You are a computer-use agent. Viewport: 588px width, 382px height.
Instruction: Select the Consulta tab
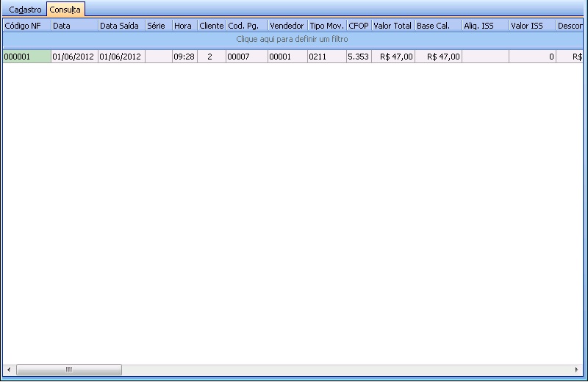pyautogui.click(x=65, y=10)
